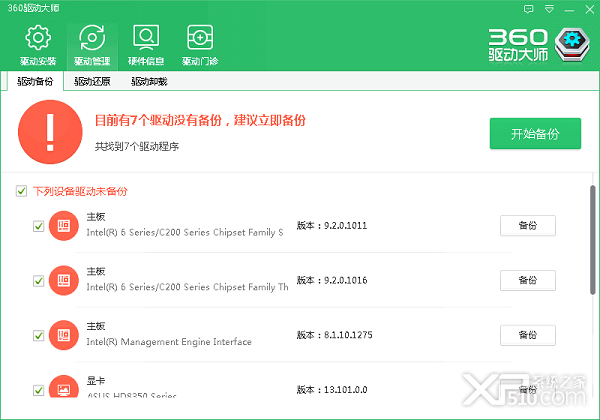
Task: Click the driver list vertical scrollbar
Action: [592, 240]
